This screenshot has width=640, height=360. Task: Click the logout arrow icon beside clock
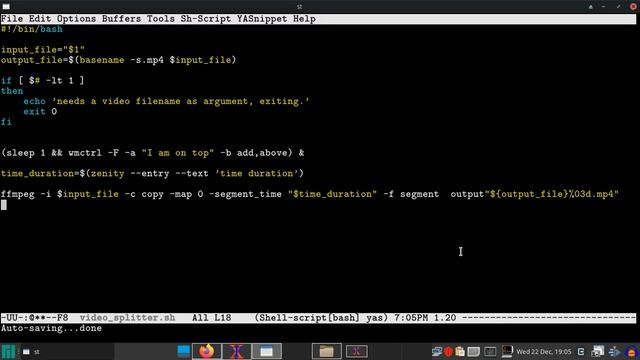tap(581, 351)
